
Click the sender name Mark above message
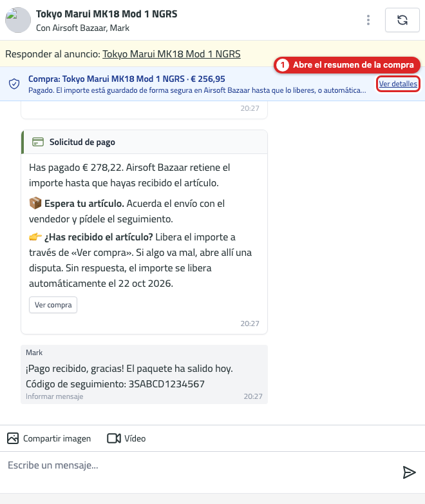click(x=34, y=353)
